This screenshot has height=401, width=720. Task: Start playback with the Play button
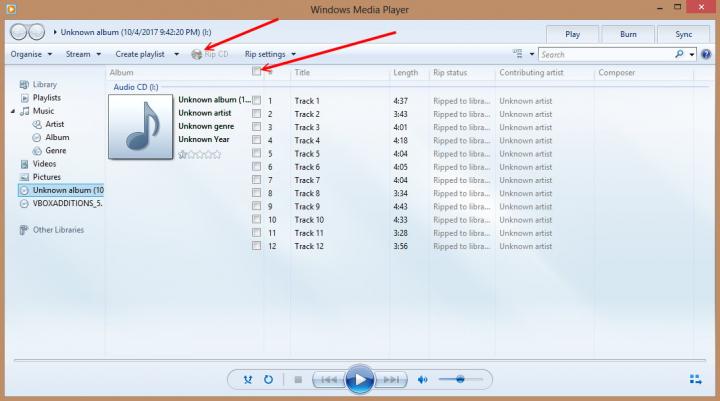pyautogui.click(x=360, y=379)
